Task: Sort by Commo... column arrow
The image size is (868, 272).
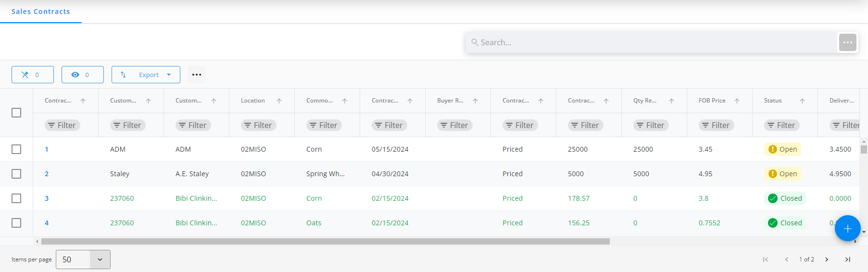Action: point(345,101)
